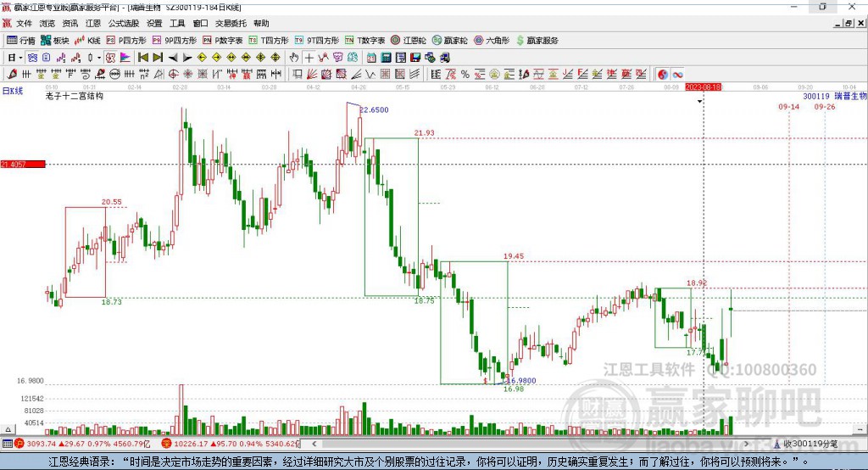This screenshot has height=470, width=868.
Task: Jump to last bar icon
Action: (x=158, y=58)
